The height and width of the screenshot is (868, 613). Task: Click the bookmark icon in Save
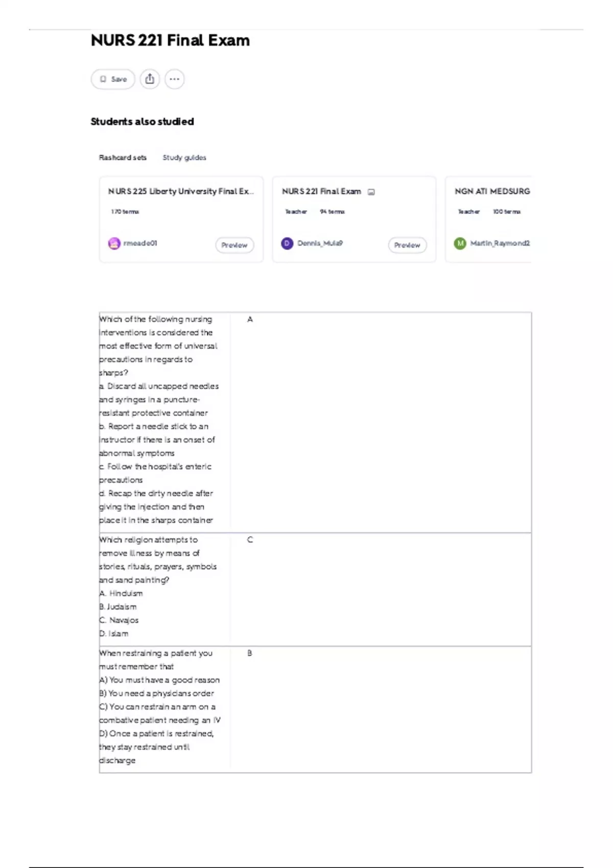click(103, 79)
